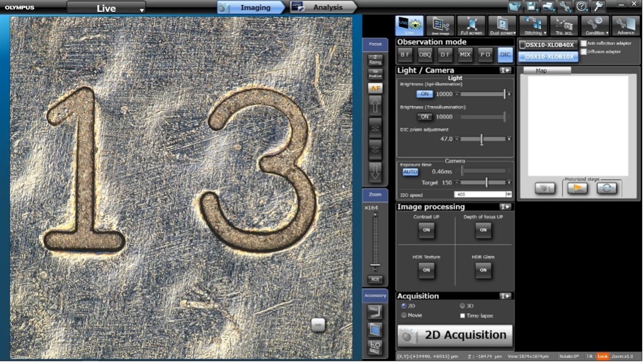The height and width of the screenshot is (363, 644).
Task: Open the help question mark icon
Action: coord(581,7)
